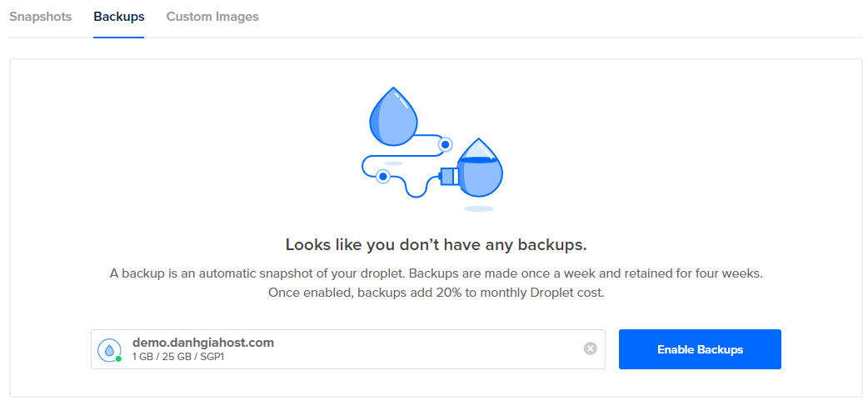The width and height of the screenshot is (868, 401).
Task: Click the plug connector in the illustration
Action: [448, 176]
